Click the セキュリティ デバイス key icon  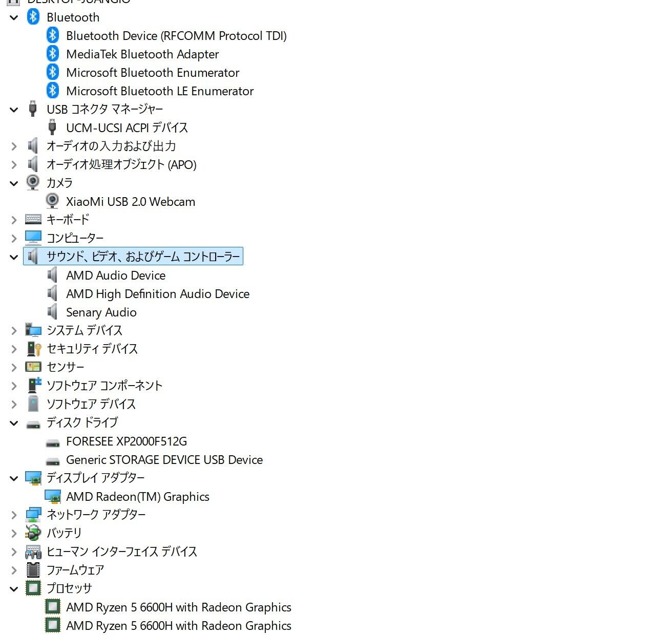(34, 349)
